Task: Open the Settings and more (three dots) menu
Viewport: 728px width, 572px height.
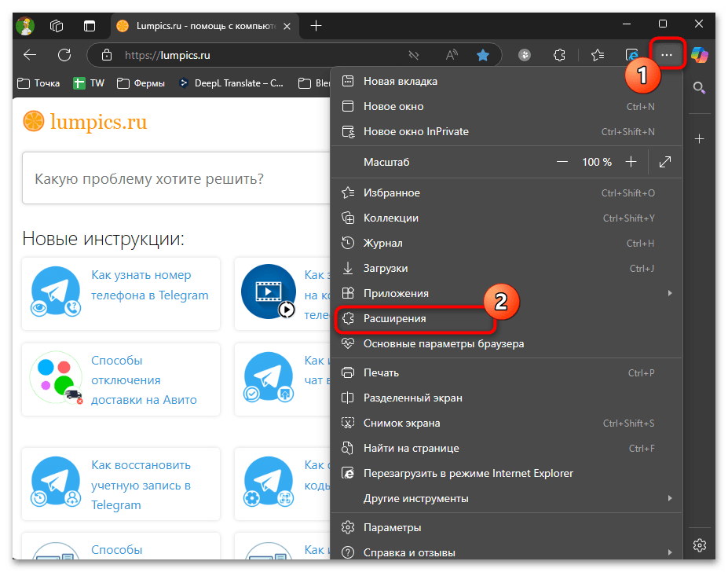Action: pos(667,55)
